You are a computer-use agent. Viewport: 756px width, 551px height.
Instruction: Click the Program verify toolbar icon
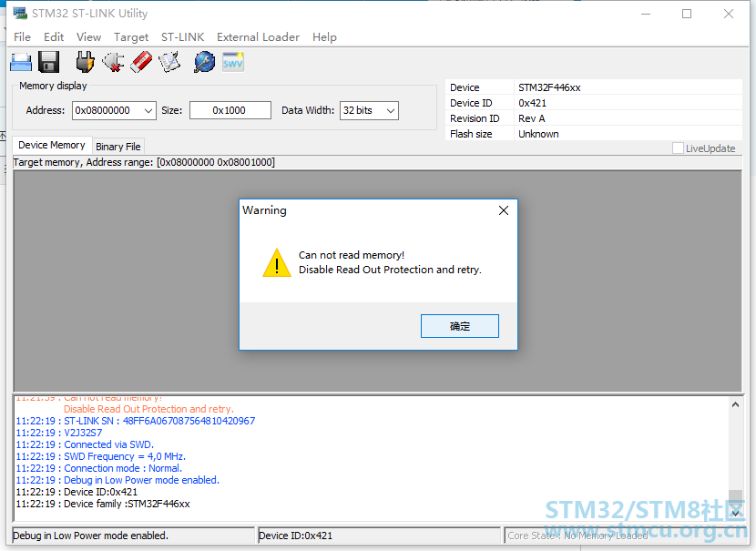tap(169, 62)
